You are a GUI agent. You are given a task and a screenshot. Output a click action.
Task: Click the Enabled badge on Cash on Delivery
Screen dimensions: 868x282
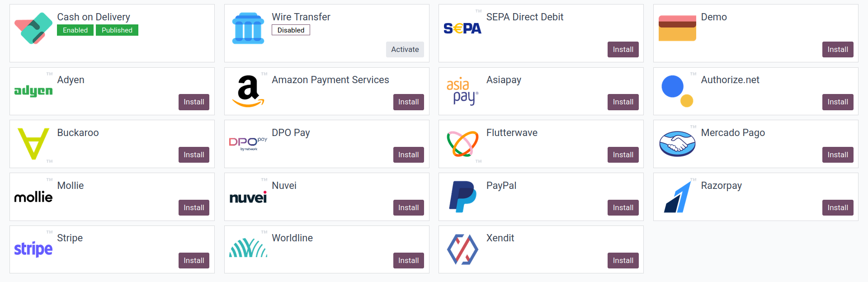point(75,30)
